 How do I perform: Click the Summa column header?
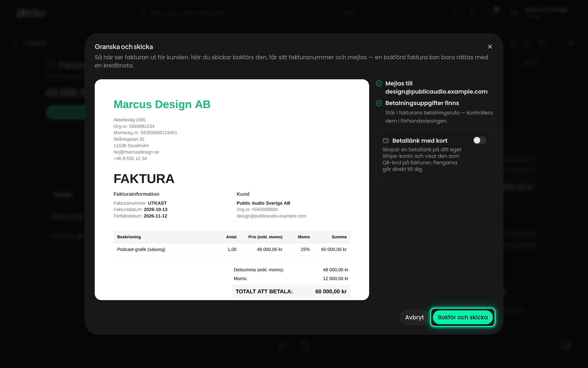pyautogui.click(x=339, y=237)
